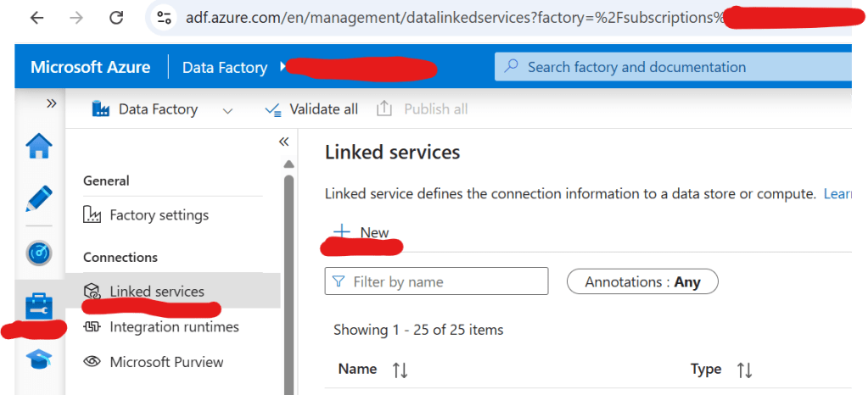Click Validate all in toolbar

click(311, 109)
